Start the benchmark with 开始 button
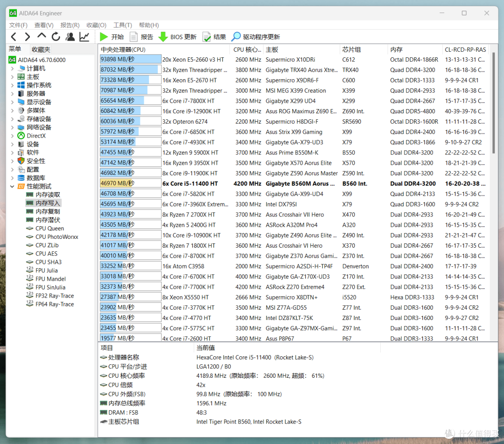Image resolution: width=504 pixels, height=444 pixels. point(112,37)
